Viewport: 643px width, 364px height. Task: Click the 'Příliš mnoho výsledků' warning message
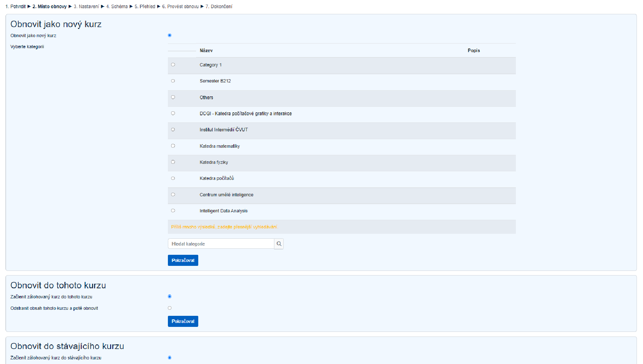tap(224, 227)
